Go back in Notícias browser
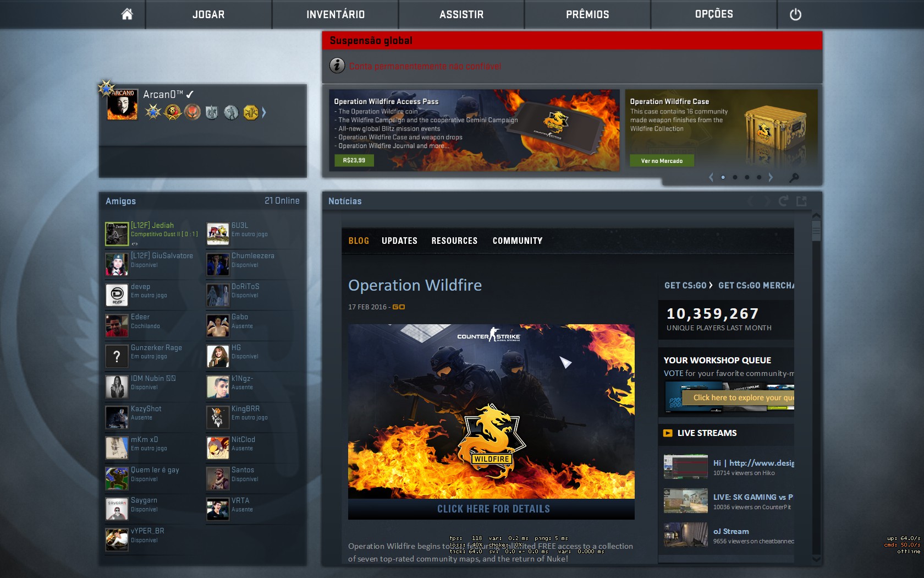Screen dimensions: 924x578 pos(751,201)
